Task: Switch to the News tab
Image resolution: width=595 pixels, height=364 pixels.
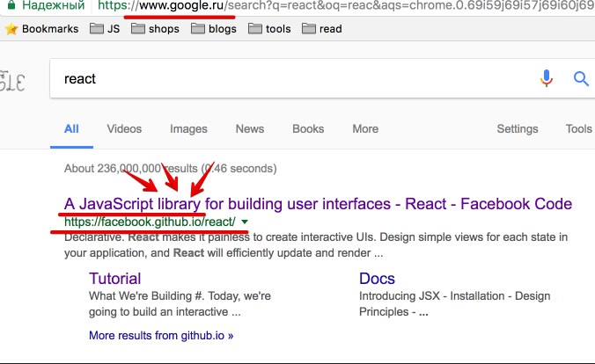Action: (250, 129)
